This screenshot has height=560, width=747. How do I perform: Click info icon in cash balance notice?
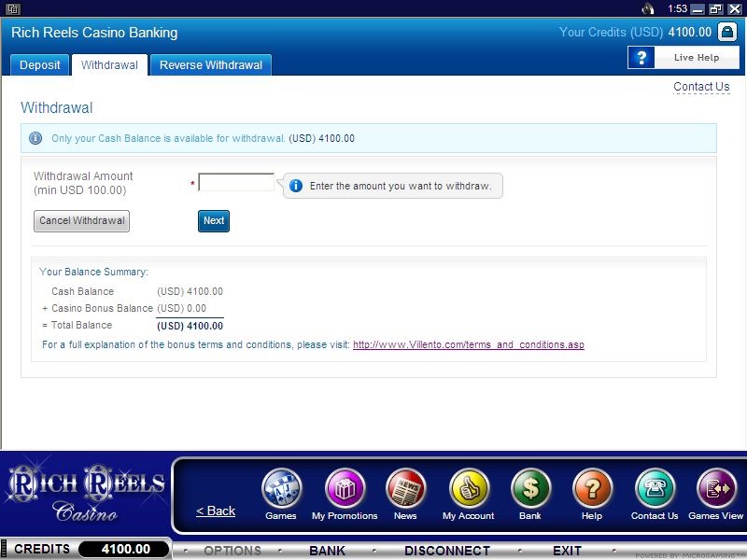tap(35, 138)
